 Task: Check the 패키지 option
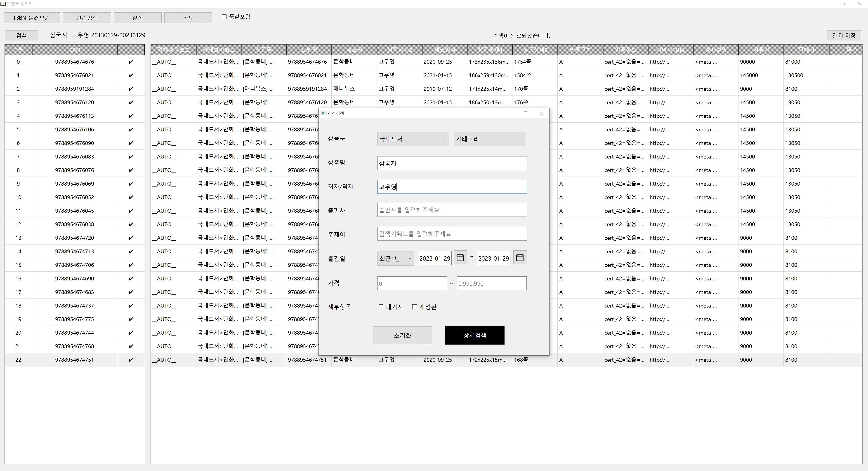click(381, 307)
